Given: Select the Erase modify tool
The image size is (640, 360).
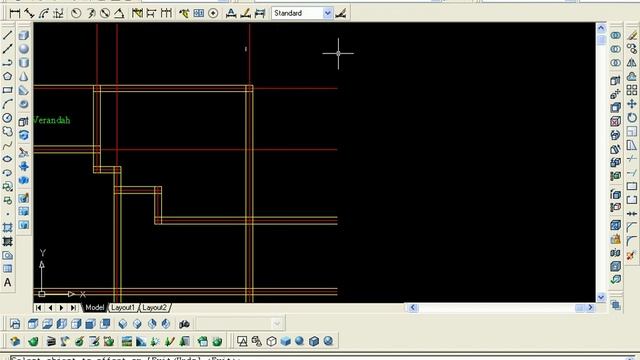Looking at the screenshot, I should [x=632, y=36].
